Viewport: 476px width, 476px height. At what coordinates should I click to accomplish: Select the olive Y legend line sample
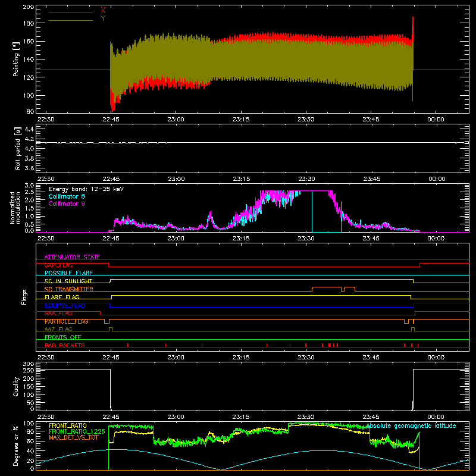(71, 20)
